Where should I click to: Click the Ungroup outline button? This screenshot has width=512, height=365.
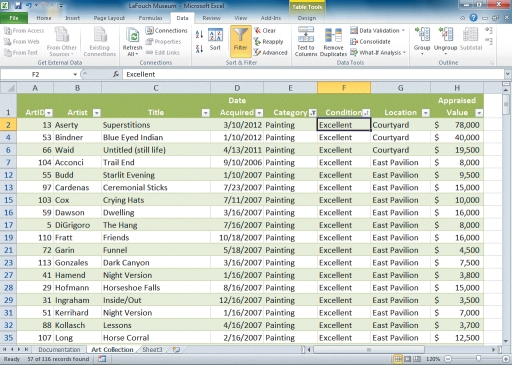click(x=445, y=41)
